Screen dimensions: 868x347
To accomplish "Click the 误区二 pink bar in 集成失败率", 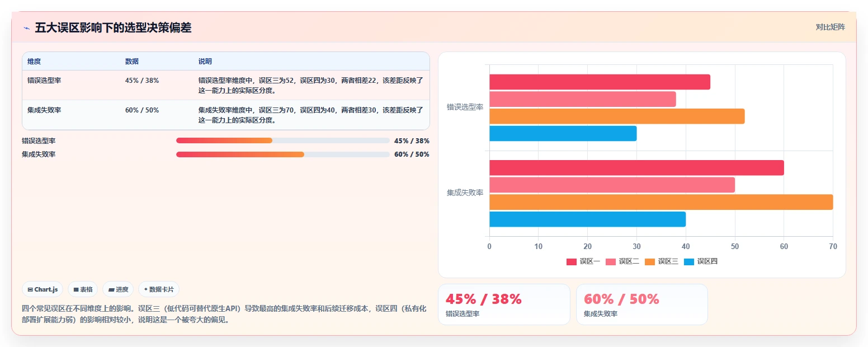I will (612, 185).
